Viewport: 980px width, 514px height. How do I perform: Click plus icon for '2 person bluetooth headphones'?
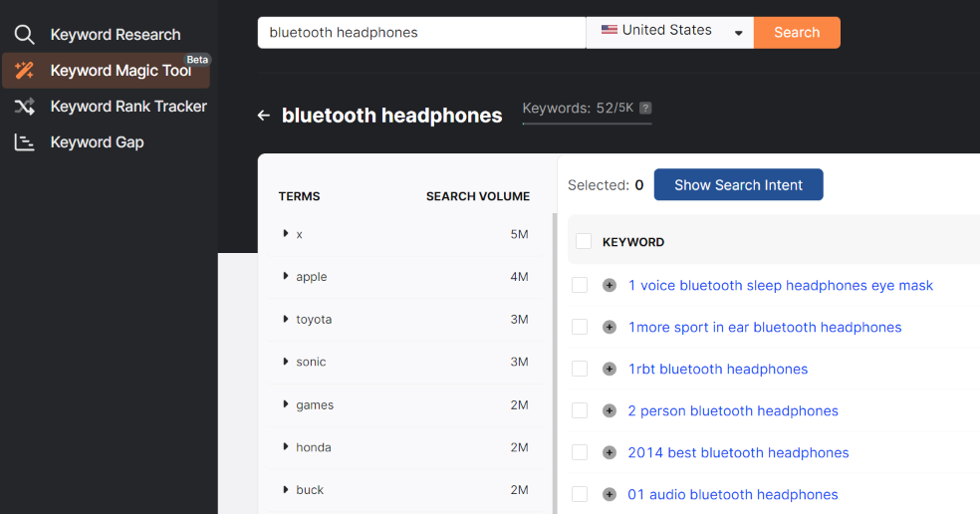click(x=610, y=410)
